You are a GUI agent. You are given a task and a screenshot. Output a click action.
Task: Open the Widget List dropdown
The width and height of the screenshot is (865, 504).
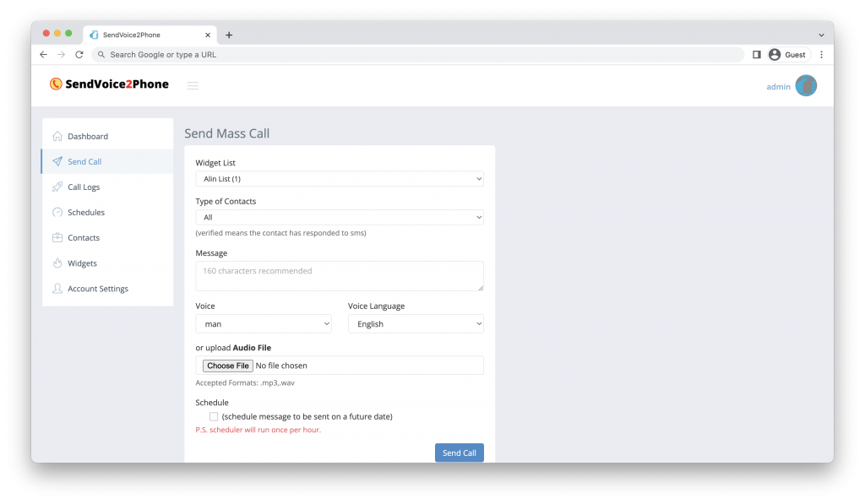[x=340, y=179]
